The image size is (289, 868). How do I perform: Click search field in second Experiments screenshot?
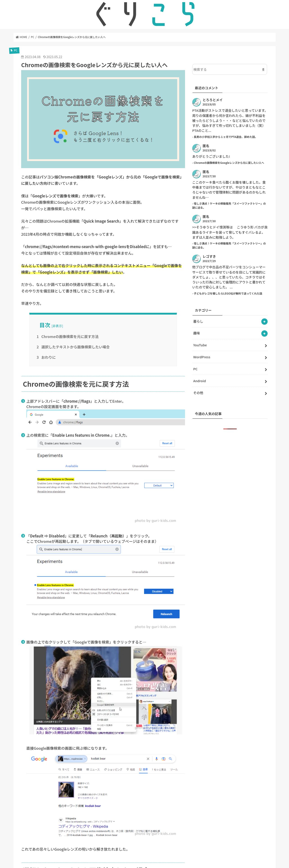pyautogui.click(x=78, y=549)
